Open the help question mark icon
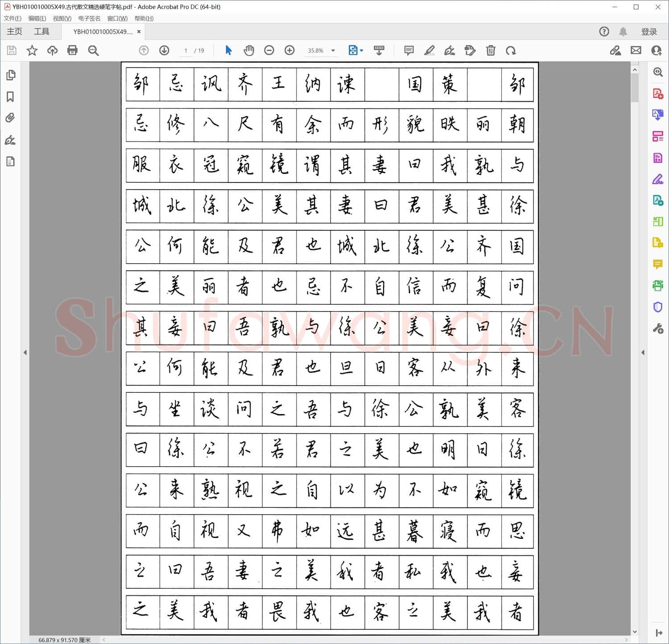This screenshot has width=669, height=644. tap(604, 31)
